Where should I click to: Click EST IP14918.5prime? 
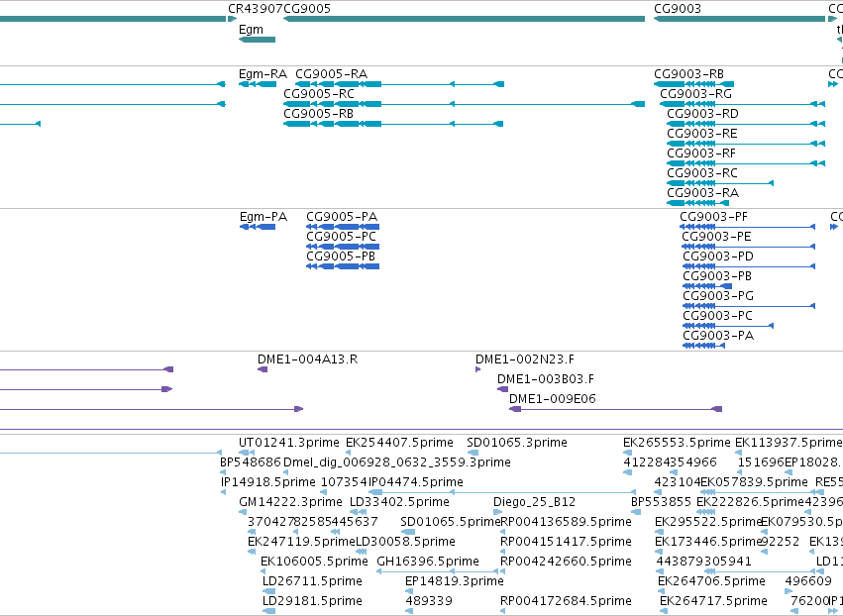[268, 482]
